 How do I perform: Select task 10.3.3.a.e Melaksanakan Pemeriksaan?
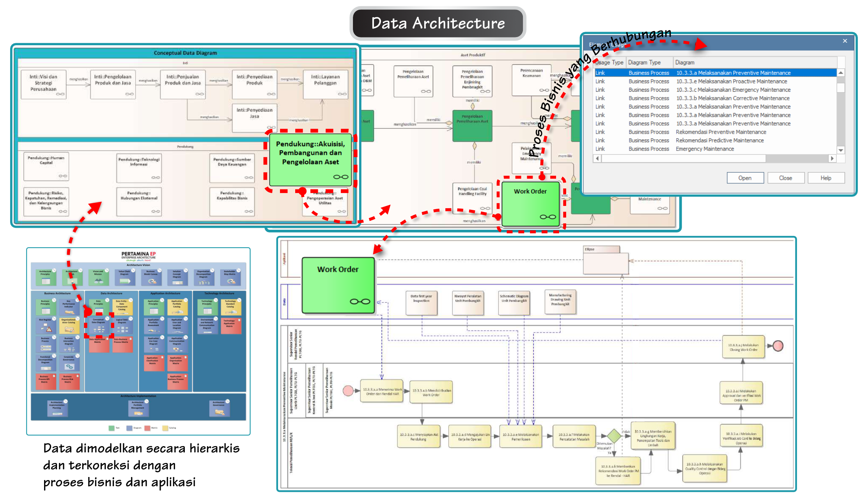pyautogui.click(x=521, y=436)
